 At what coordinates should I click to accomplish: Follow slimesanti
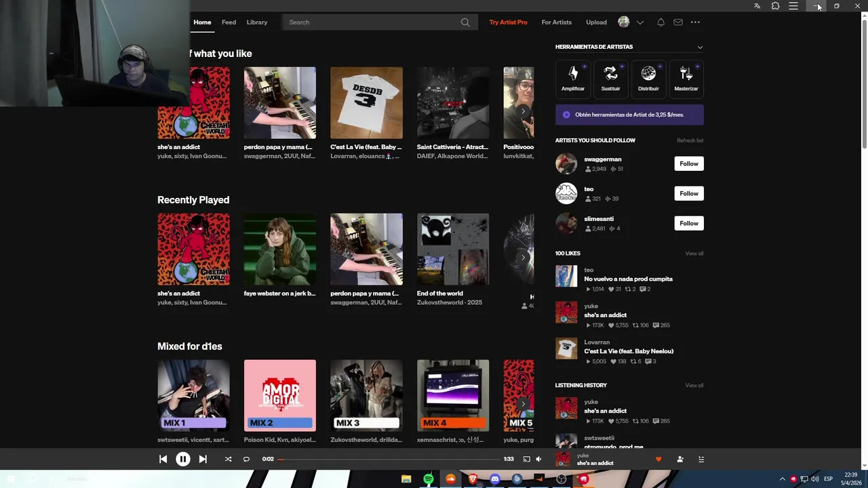point(689,223)
